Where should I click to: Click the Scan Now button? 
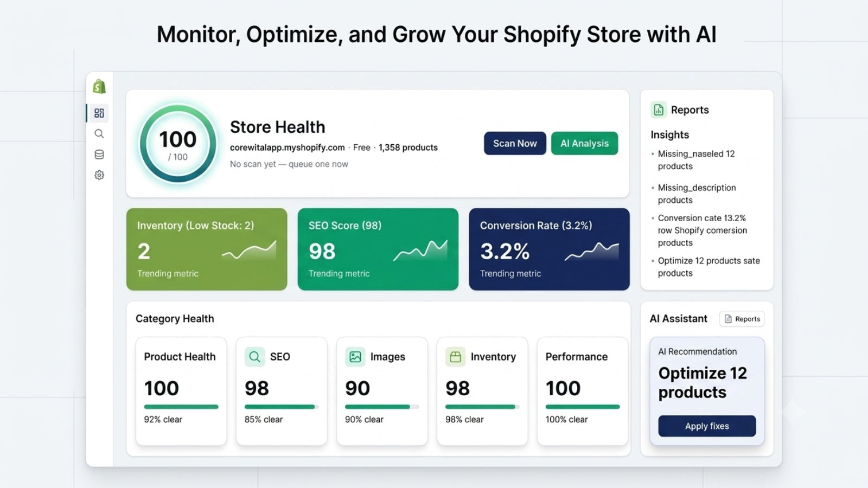pyautogui.click(x=515, y=143)
